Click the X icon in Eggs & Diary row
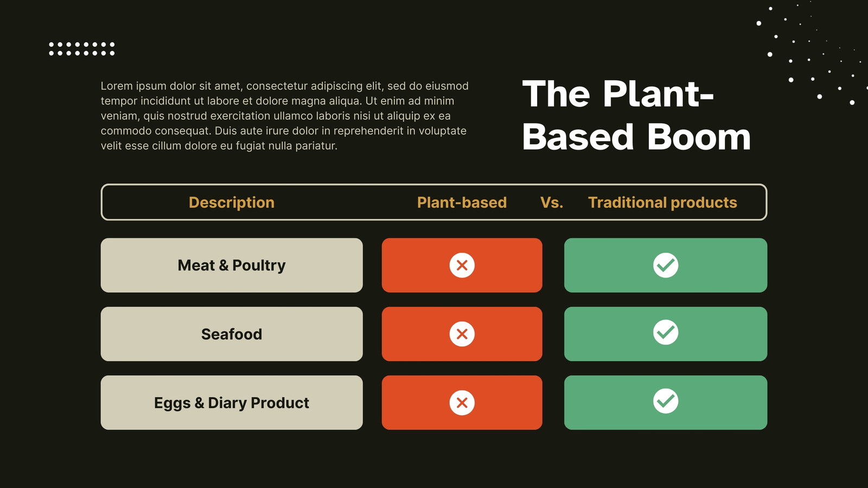The height and width of the screenshot is (488, 868). pos(462,403)
